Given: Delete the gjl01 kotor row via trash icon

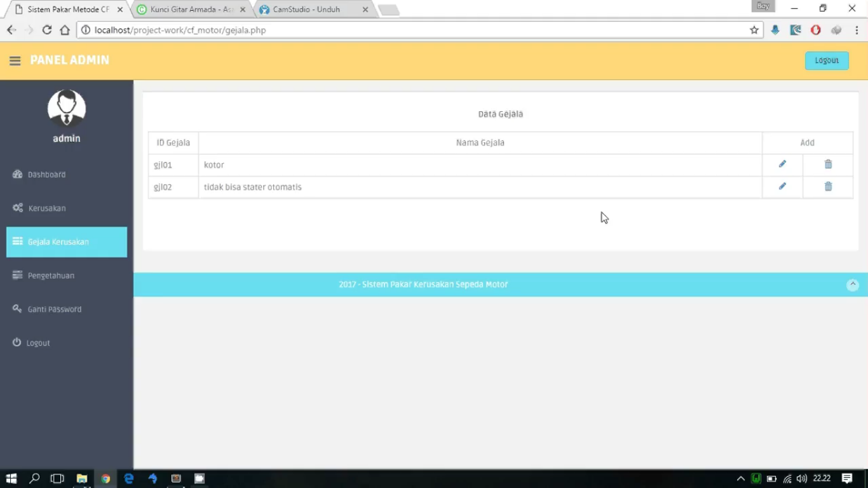Looking at the screenshot, I should 828,165.
